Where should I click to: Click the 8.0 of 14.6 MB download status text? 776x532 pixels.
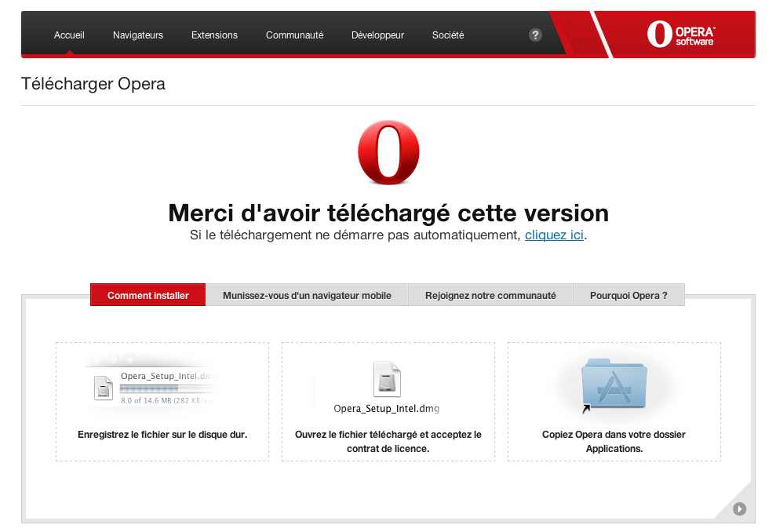coord(168,400)
